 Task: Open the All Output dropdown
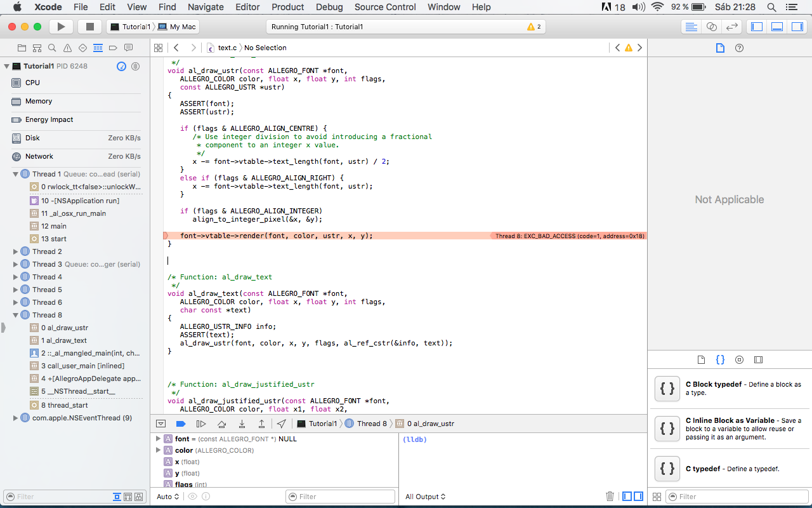(425, 497)
